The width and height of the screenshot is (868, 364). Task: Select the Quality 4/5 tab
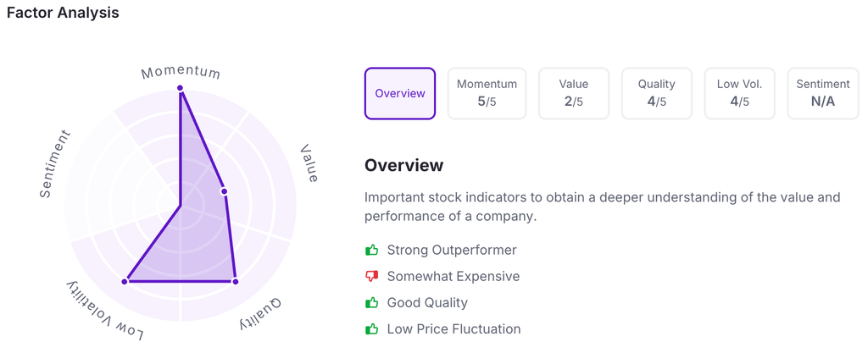[657, 93]
